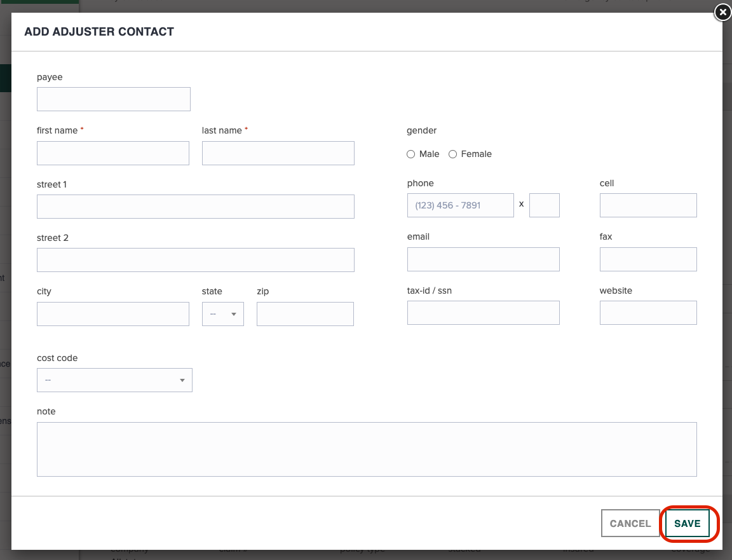Click the 'tax-id / ssn' label
The width and height of the screenshot is (732, 560).
tap(430, 290)
